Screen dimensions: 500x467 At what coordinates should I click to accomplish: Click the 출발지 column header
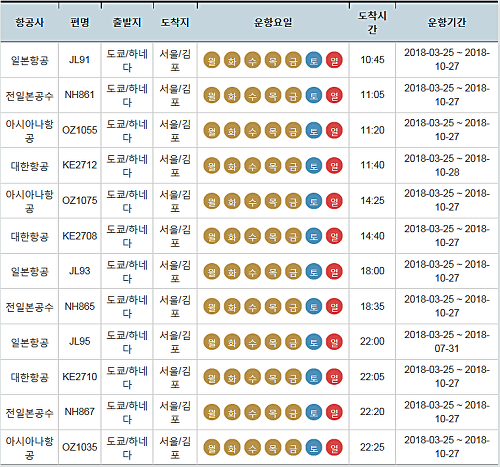(127, 22)
